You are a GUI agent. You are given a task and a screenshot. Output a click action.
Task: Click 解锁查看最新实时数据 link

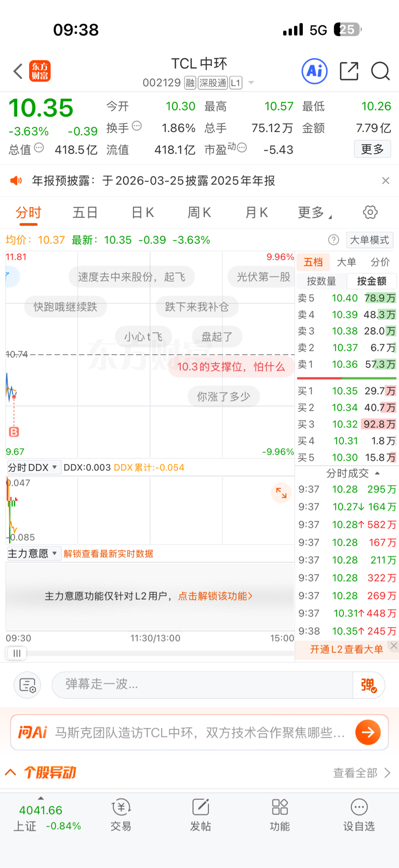pos(108,554)
